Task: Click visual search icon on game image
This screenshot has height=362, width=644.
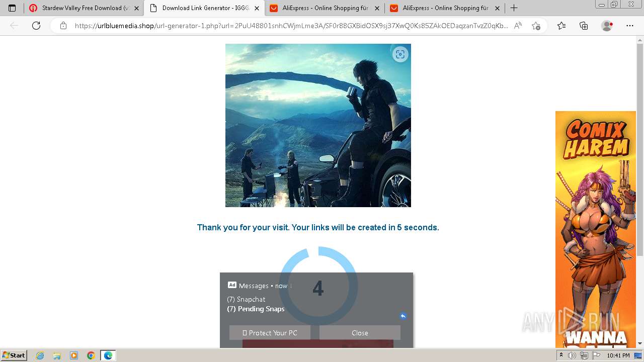Action: 400,55
